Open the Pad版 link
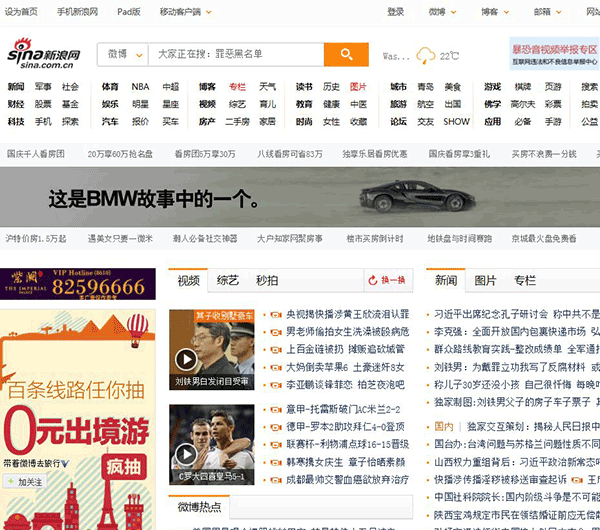600x530 pixels. [129, 12]
